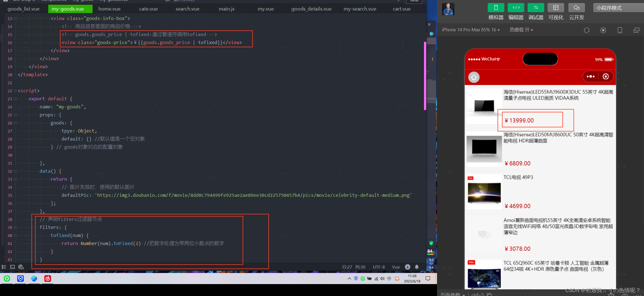This screenshot has width=644, height=296.
Task: Click the user avatar in WeChat DevTools
Action: click(448, 9)
